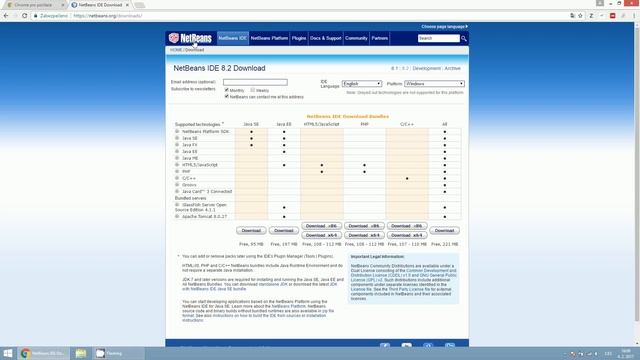Image resolution: width=640 pixels, height=360 pixels.
Task: Click the Archive link
Action: click(452, 69)
